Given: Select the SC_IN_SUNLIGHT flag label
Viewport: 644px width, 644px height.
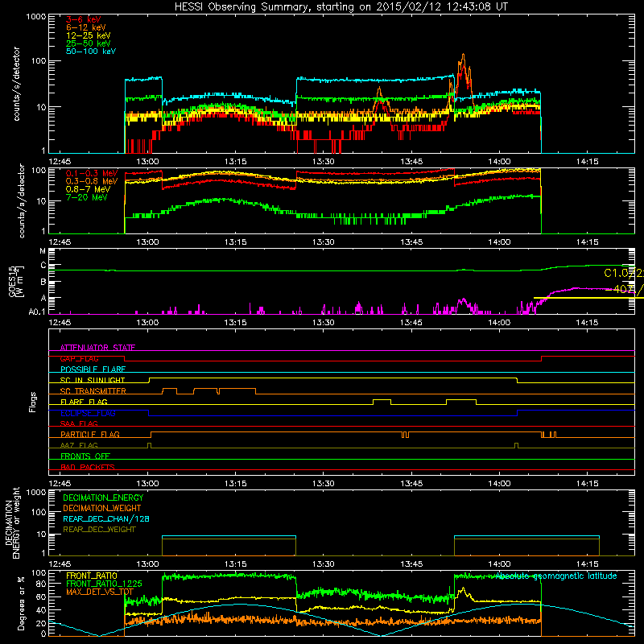Looking at the screenshot, I should tap(93, 380).
